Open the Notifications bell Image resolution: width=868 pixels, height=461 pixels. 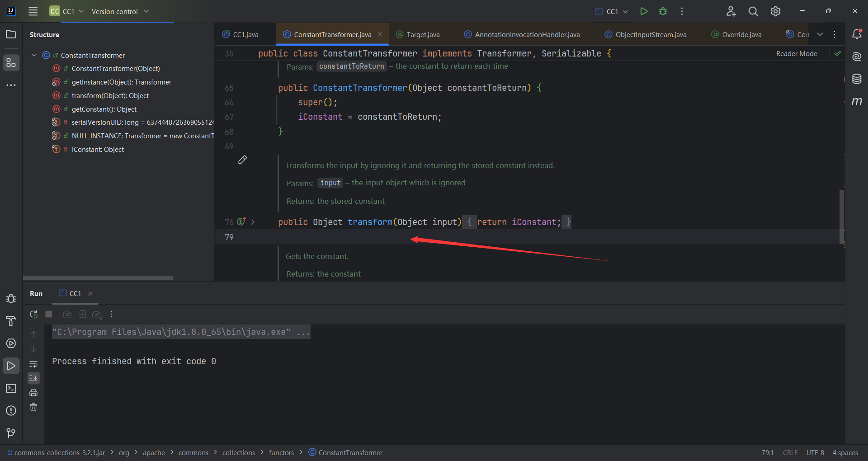[857, 34]
